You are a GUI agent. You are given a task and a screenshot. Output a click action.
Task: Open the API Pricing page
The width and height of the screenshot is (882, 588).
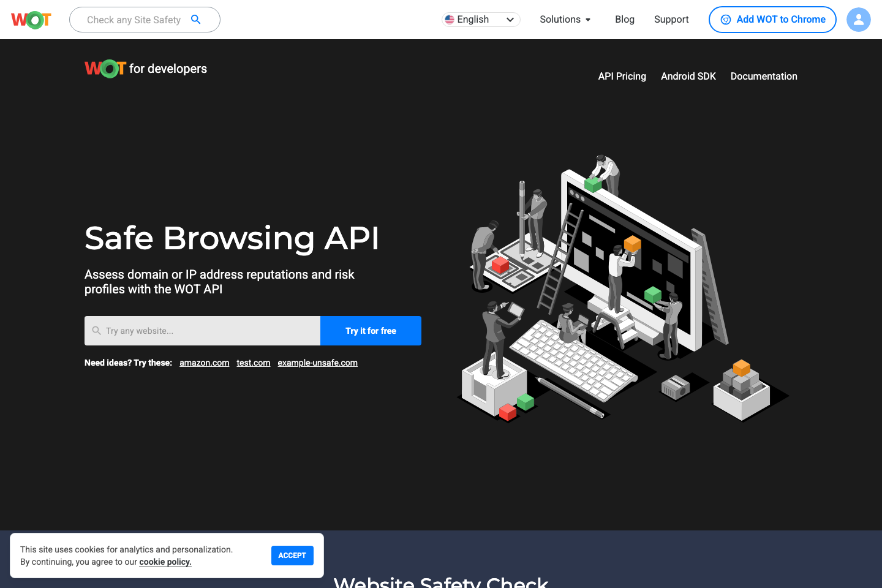click(x=622, y=76)
